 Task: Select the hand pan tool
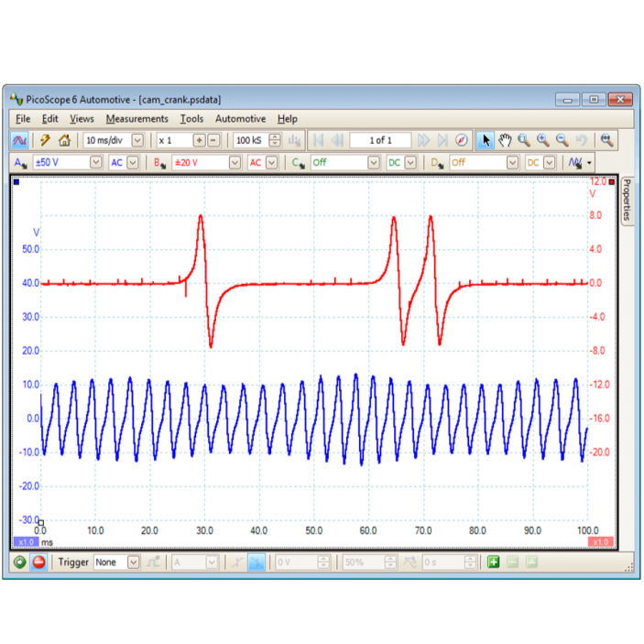[504, 140]
